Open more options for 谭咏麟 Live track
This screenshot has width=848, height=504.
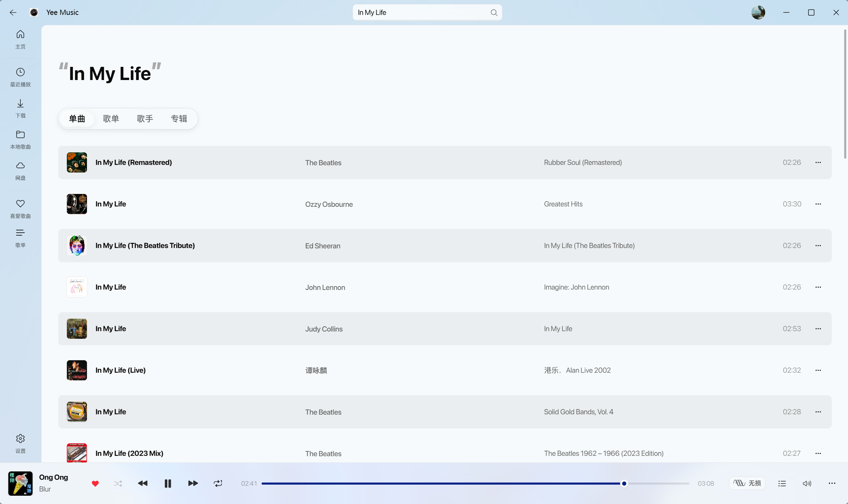coord(818,370)
